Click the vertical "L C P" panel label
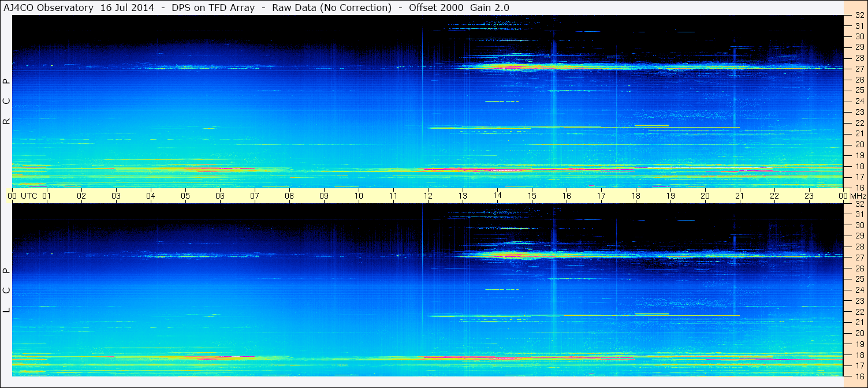This screenshot has height=388, width=868. 7,290
